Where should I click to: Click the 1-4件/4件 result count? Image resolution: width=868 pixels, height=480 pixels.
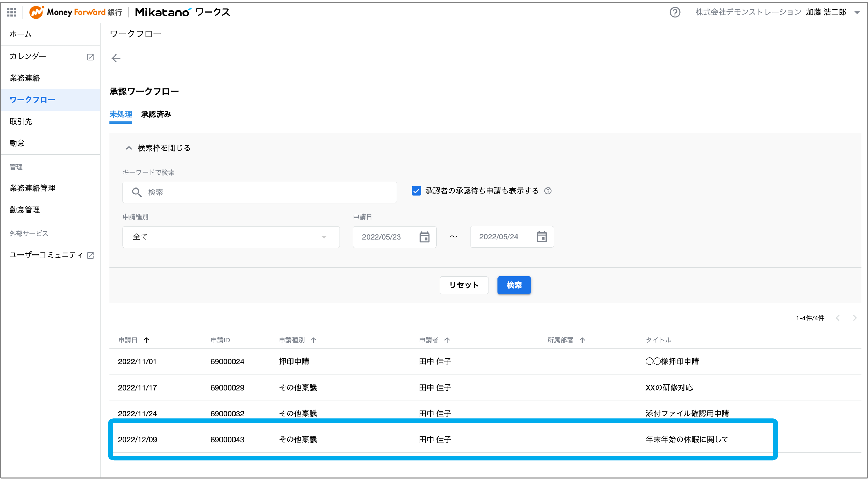pos(810,318)
